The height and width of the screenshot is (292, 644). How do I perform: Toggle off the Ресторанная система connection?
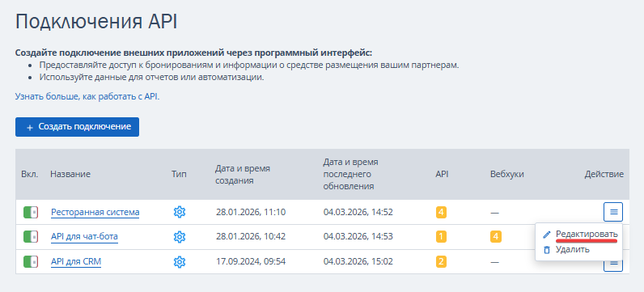tap(31, 212)
